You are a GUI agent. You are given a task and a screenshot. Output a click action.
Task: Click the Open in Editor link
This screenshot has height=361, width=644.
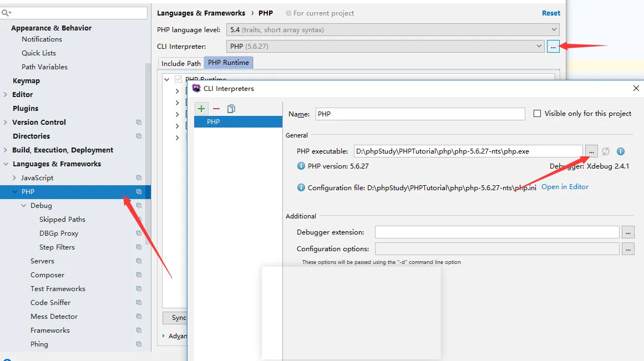coord(565,187)
